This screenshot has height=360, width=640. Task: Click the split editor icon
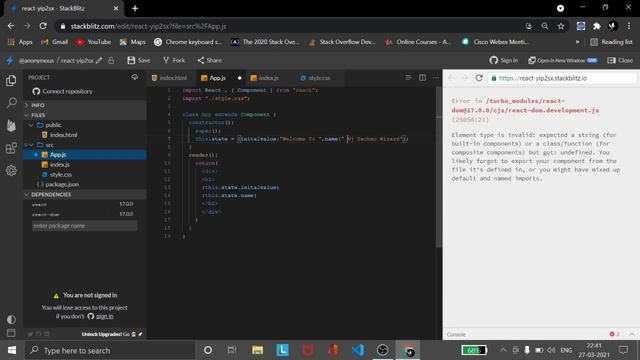pos(422,78)
